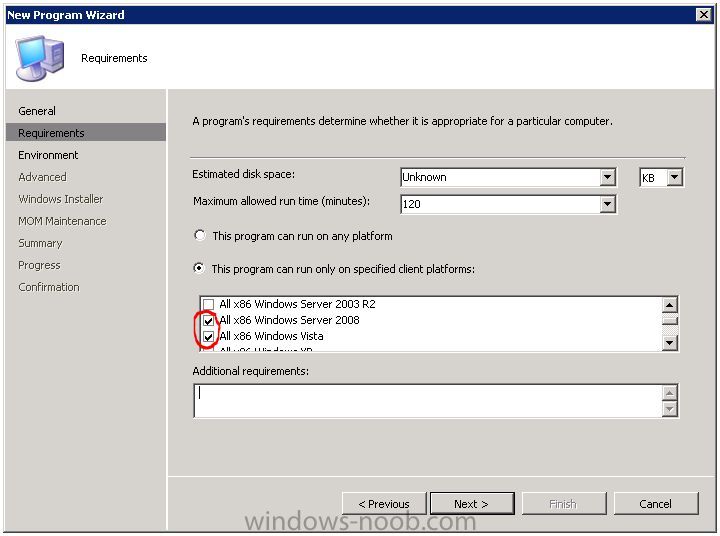Image resolution: width=720 pixels, height=536 pixels.
Task: Click platform list scroll up arrow
Action: click(x=669, y=305)
